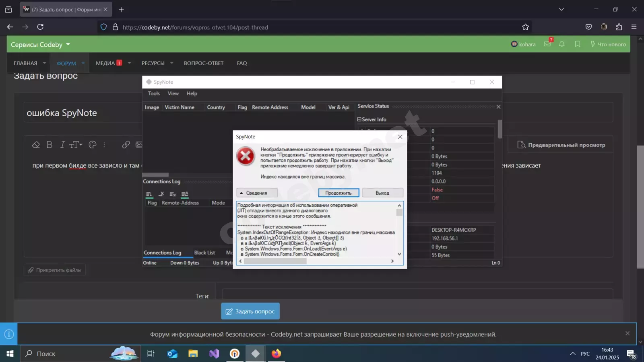Screen dimensions: 644x362
Task: Open the alerts bell icon
Action: (x=562, y=44)
